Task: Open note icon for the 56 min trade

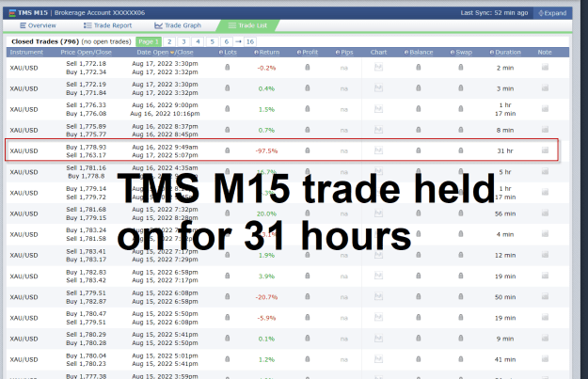Action: (x=546, y=213)
